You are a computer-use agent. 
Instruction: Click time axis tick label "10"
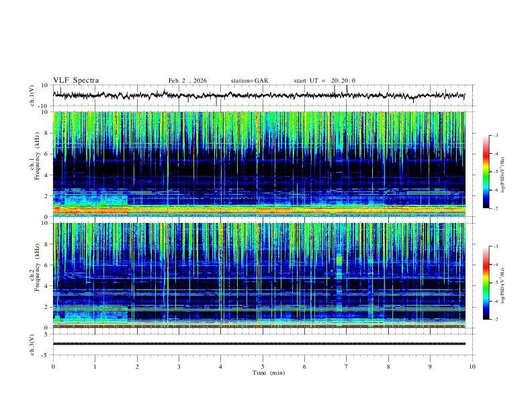tap(472, 367)
